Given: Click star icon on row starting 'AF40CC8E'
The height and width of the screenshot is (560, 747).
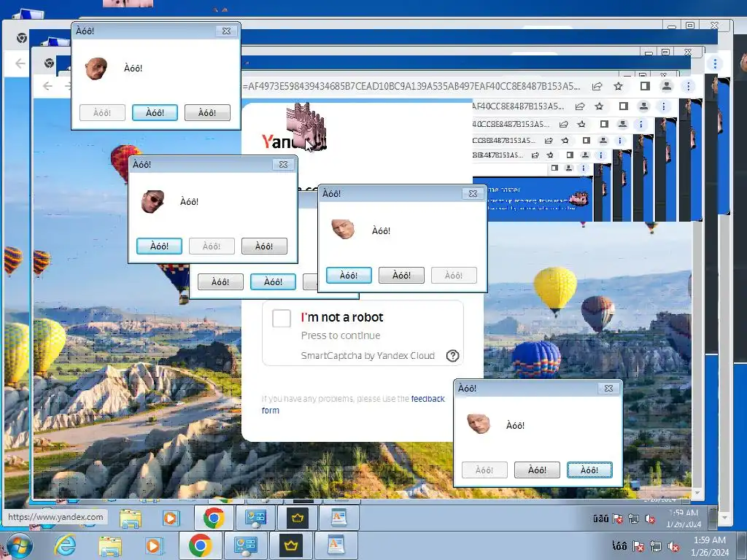Looking at the screenshot, I should pos(600,106).
